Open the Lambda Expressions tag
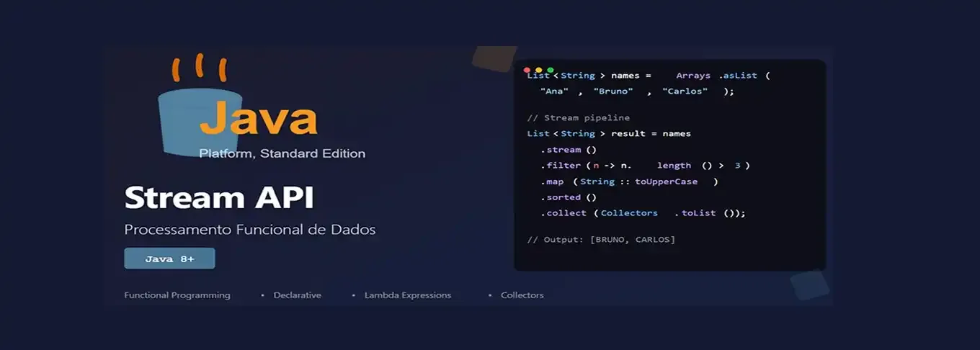This screenshot has height=350, width=980. point(407,295)
